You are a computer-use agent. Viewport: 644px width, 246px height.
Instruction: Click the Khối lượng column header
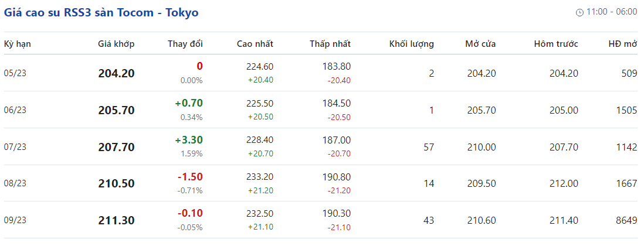(x=411, y=44)
